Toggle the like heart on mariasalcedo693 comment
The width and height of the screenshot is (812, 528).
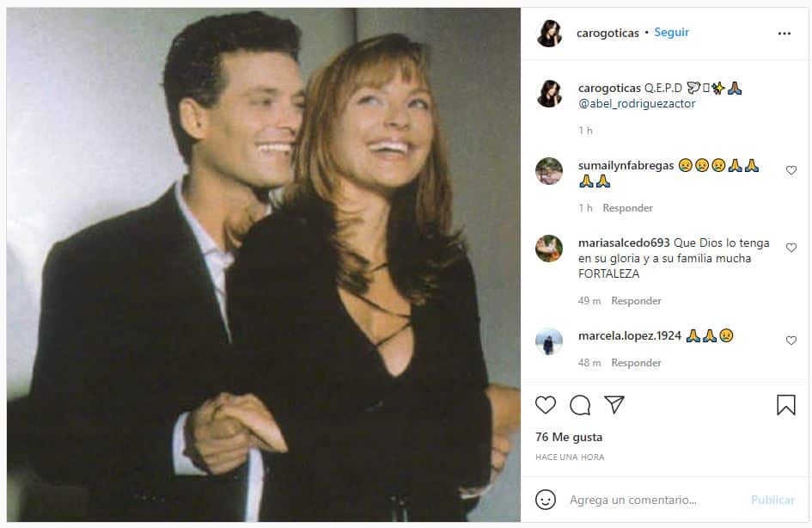(x=791, y=248)
